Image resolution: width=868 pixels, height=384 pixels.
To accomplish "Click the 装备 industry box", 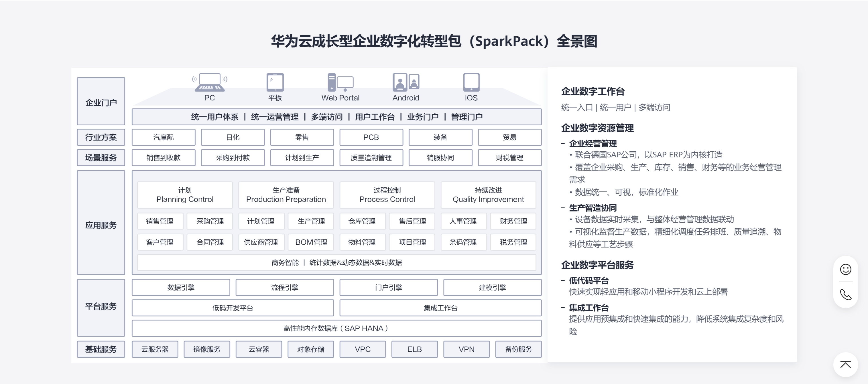I will pyautogui.click(x=440, y=137).
